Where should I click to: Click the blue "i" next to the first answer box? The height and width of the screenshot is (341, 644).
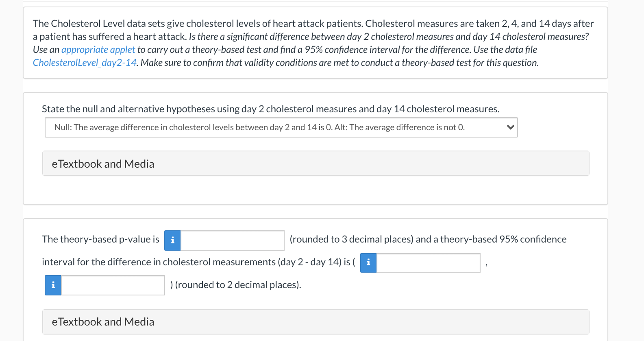(172, 240)
